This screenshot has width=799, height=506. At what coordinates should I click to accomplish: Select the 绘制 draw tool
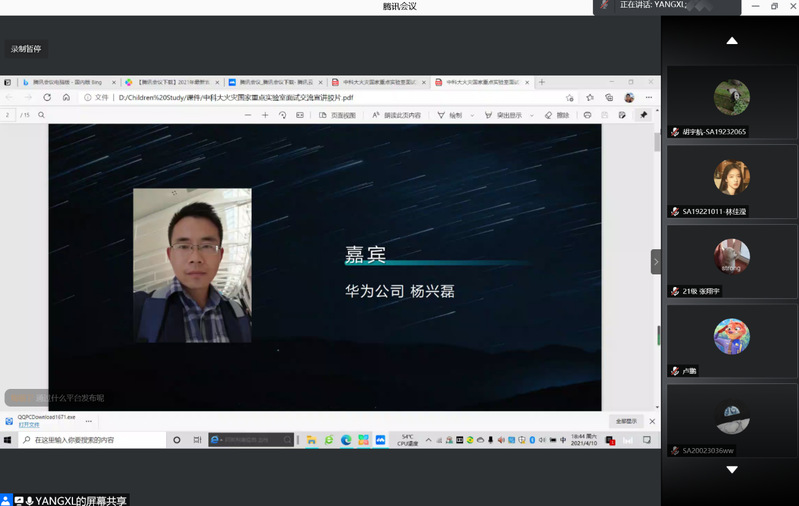pyautogui.click(x=449, y=115)
